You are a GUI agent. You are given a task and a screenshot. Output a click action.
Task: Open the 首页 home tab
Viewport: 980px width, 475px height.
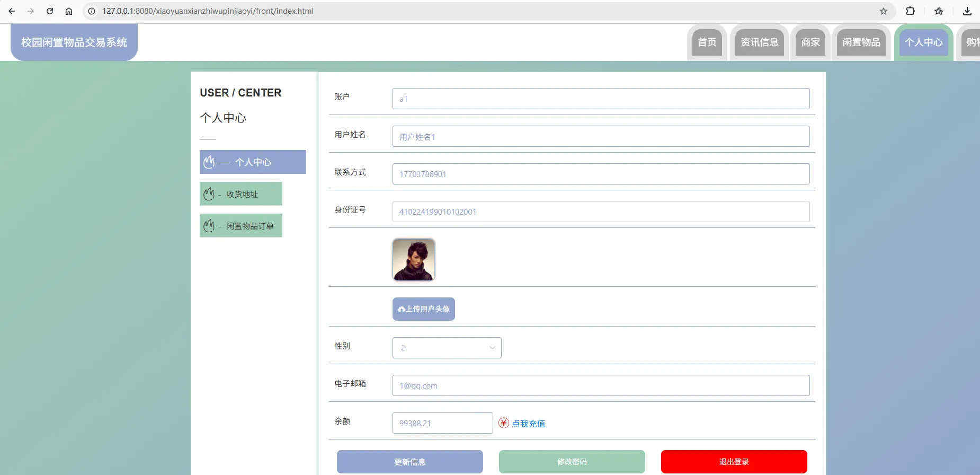707,42
